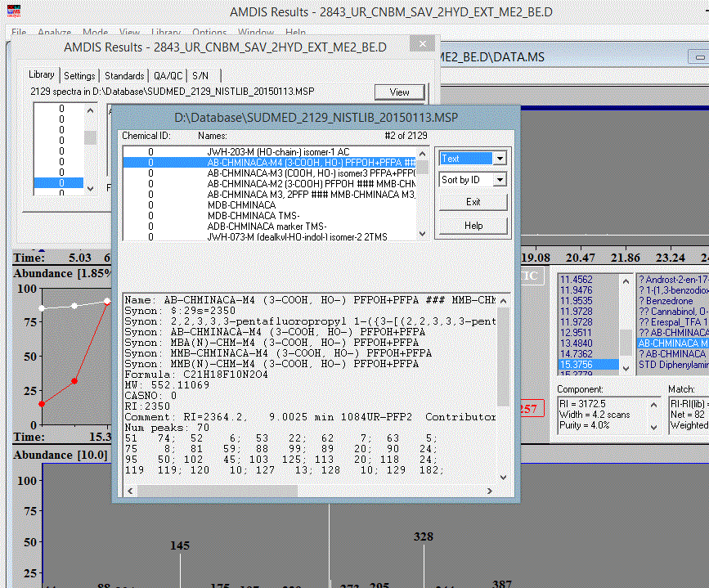709x588 pixels.
Task: Open the QA/QC tab
Action: click(168, 76)
